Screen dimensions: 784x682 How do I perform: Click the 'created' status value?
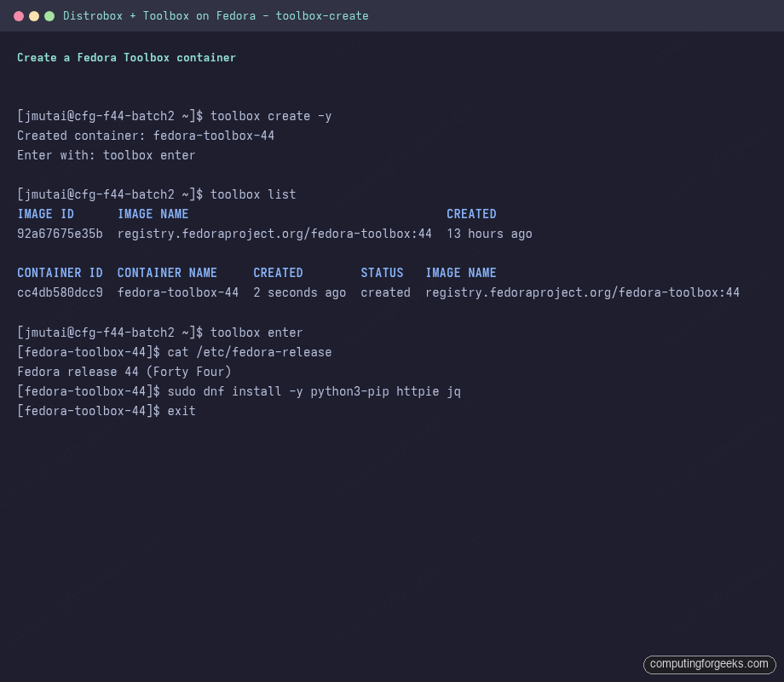point(385,292)
